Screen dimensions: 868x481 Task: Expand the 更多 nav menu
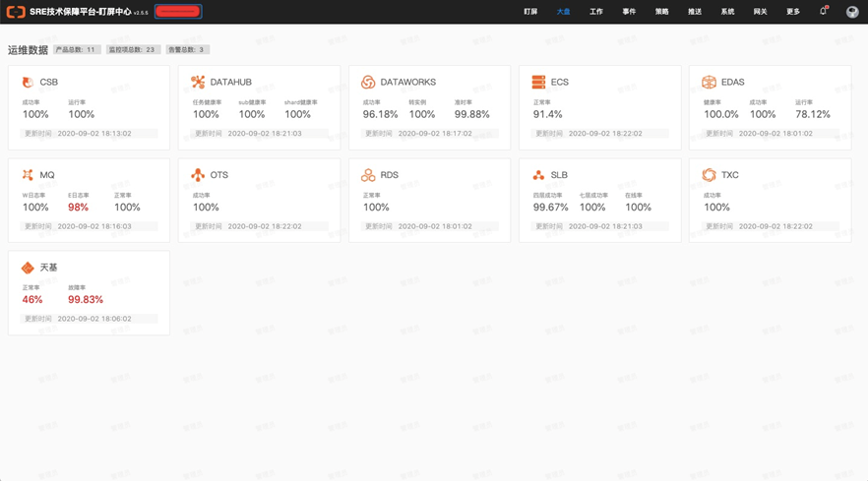pyautogui.click(x=793, y=12)
